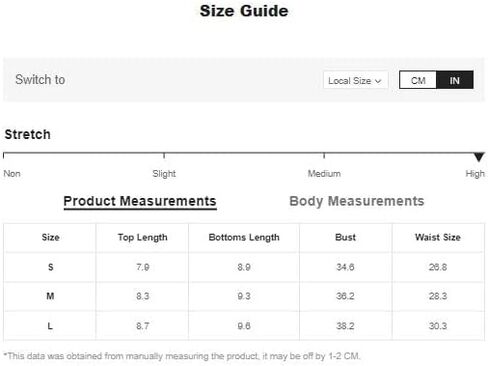Select the size M row
The image size is (488, 366).
pyautogui.click(x=244, y=296)
